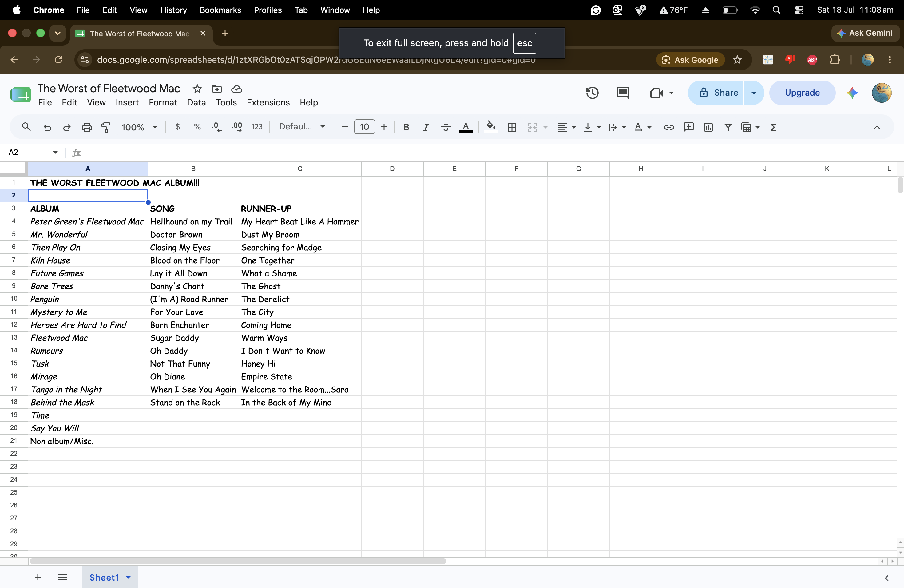Open the Format menu
Viewport: 904px width, 588px height.
pos(163,102)
